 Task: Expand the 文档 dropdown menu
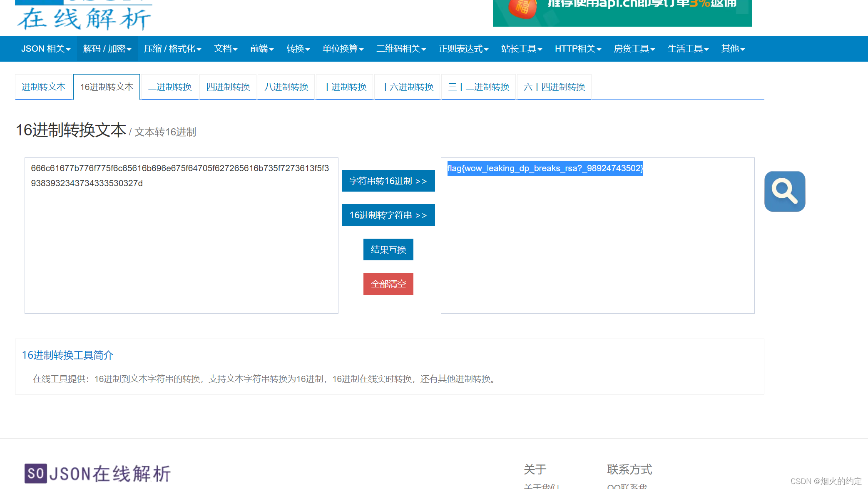(x=226, y=49)
